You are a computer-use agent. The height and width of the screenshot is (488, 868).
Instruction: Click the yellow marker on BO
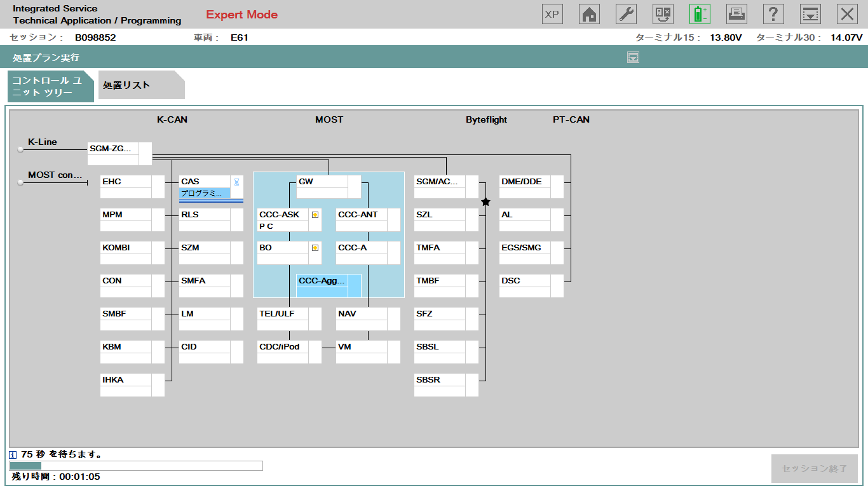pos(315,248)
